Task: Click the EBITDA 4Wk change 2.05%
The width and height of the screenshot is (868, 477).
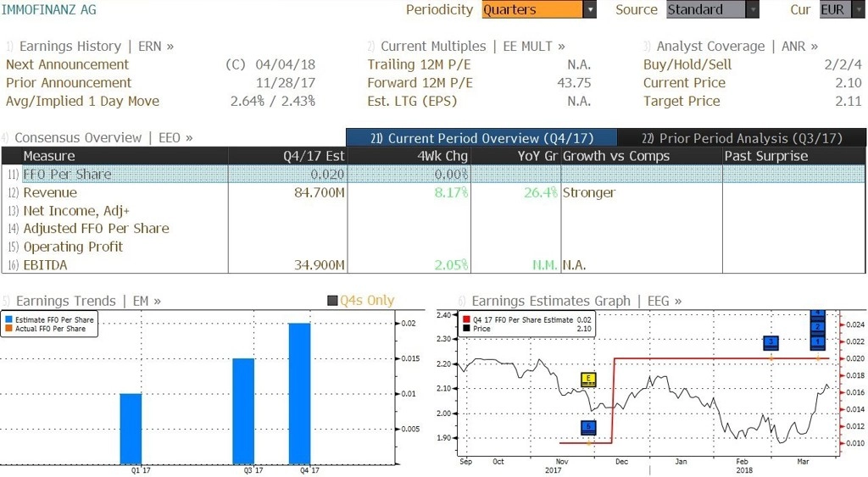Action: click(451, 265)
